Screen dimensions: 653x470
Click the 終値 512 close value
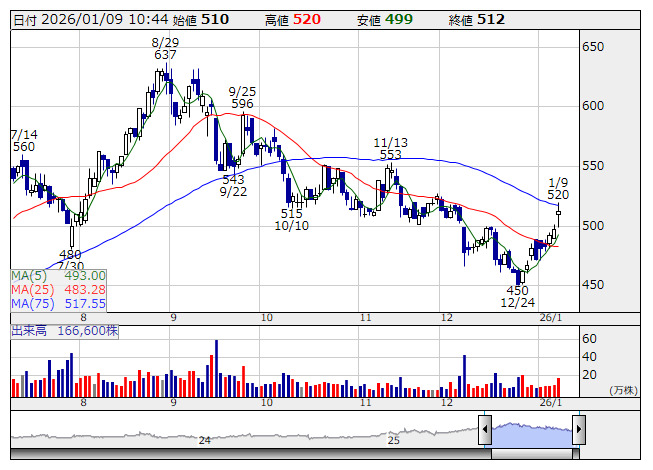coord(477,20)
